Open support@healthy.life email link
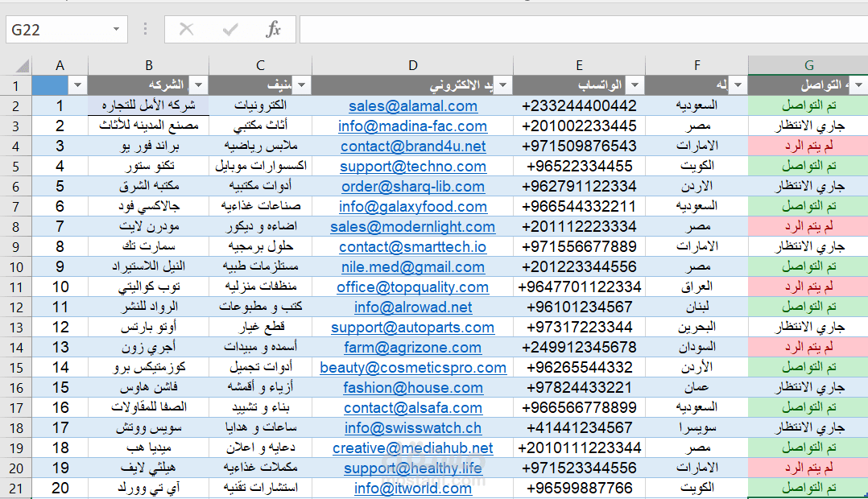The image size is (868, 499). 413,468
